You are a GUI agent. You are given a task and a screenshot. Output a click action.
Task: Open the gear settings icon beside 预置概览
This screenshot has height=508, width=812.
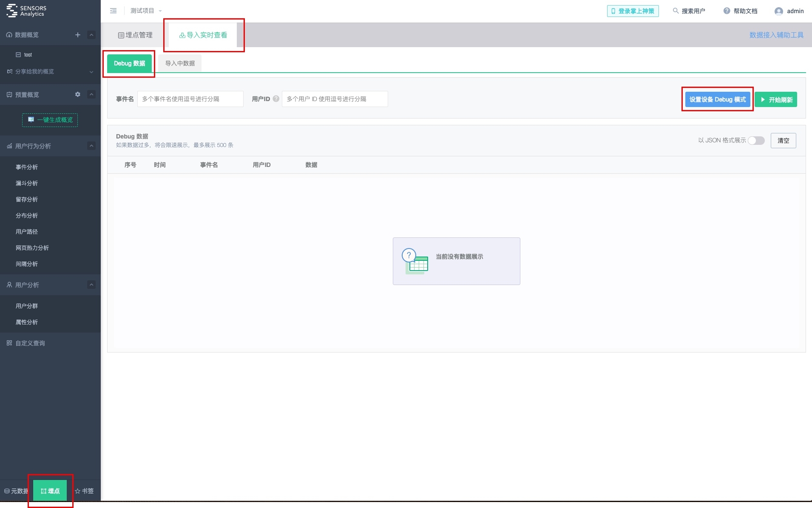point(77,94)
